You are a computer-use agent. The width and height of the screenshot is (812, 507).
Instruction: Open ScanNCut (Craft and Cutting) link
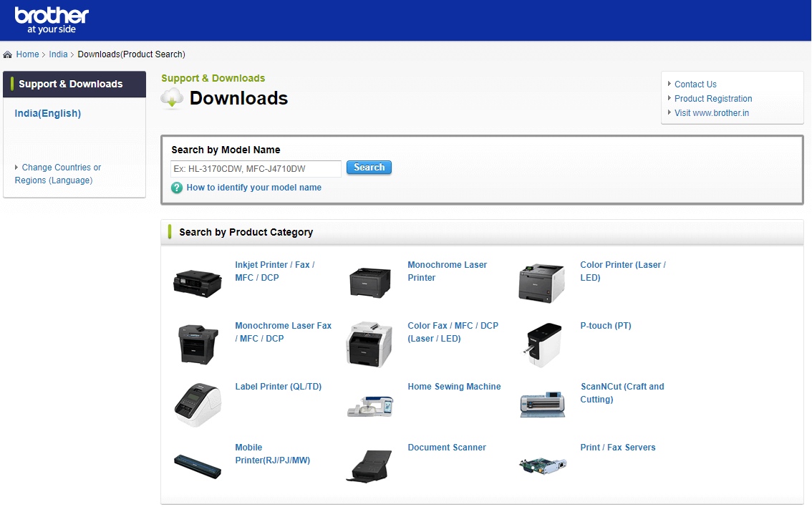(x=622, y=393)
